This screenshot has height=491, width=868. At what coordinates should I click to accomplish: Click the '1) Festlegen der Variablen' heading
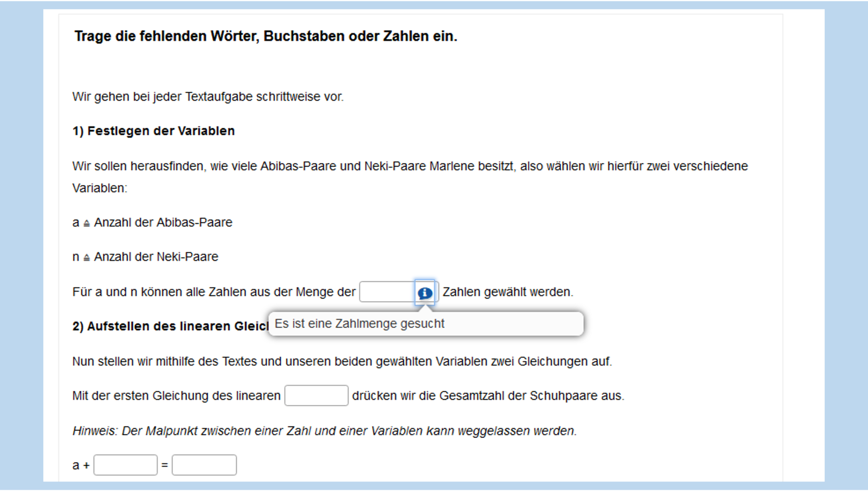tap(153, 131)
